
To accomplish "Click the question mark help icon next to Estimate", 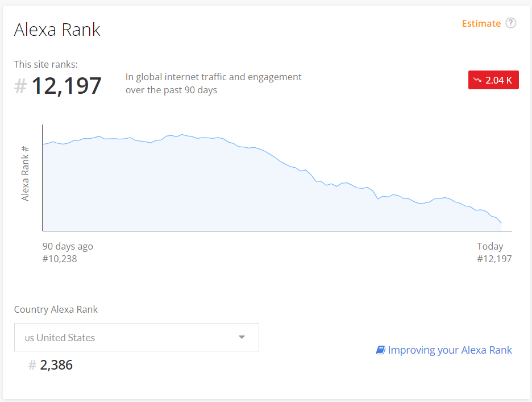I will pos(510,23).
